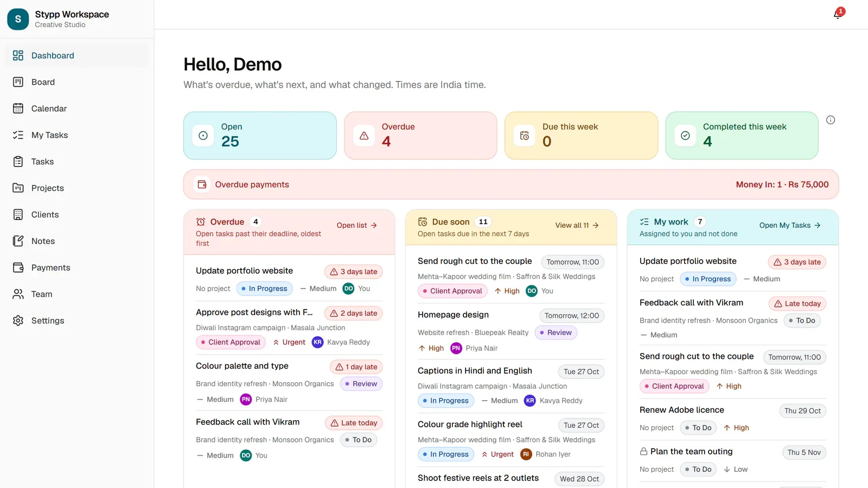868x488 pixels.
Task: Open the Homepage design task
Action: pyautogui.click(x=453, y=315)
